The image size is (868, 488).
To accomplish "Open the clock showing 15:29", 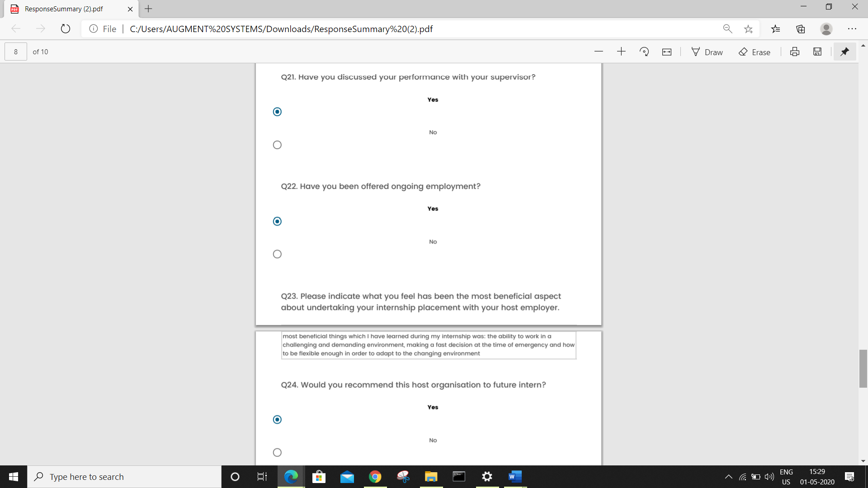I will pyautogui.click(x=817, y=477).
